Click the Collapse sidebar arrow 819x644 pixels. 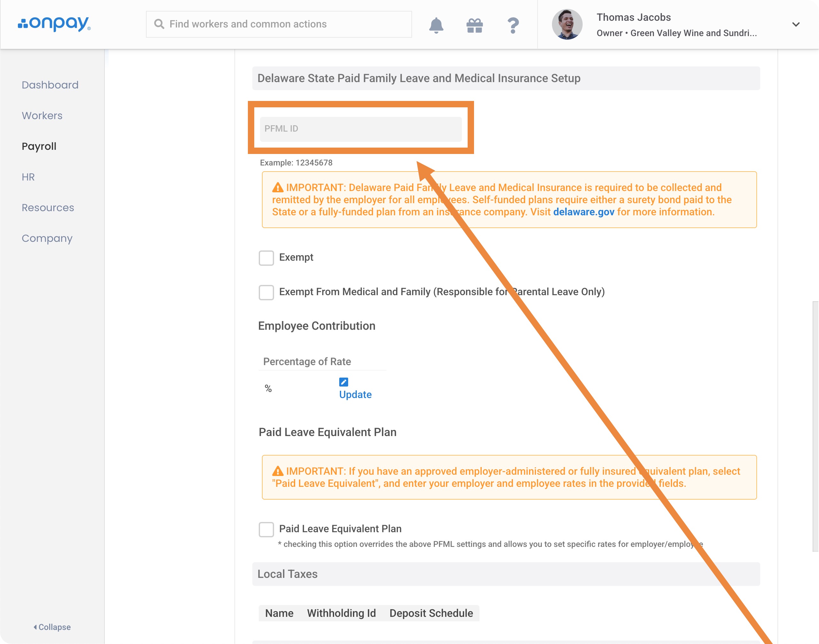click(x=35, y=627)
